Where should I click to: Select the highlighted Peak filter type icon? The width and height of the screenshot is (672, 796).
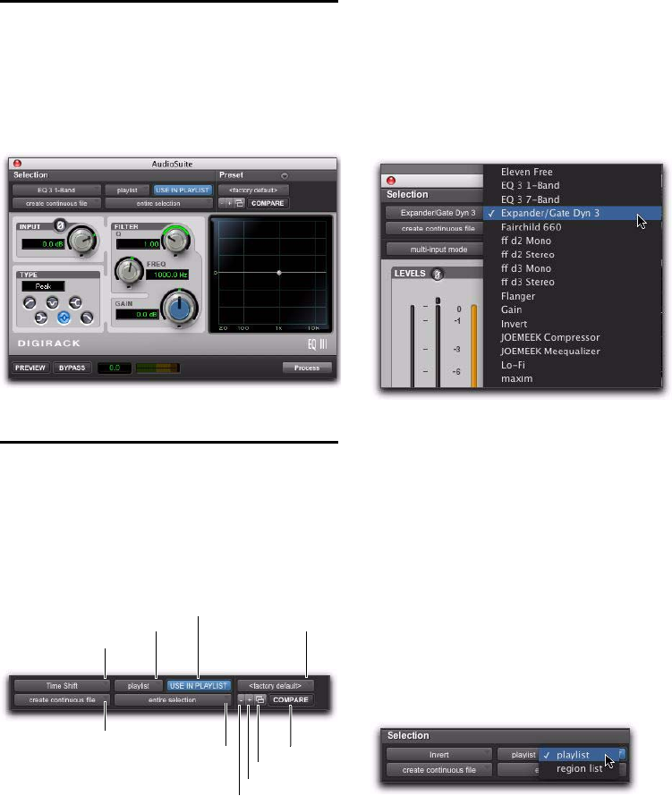click(64, 318)
